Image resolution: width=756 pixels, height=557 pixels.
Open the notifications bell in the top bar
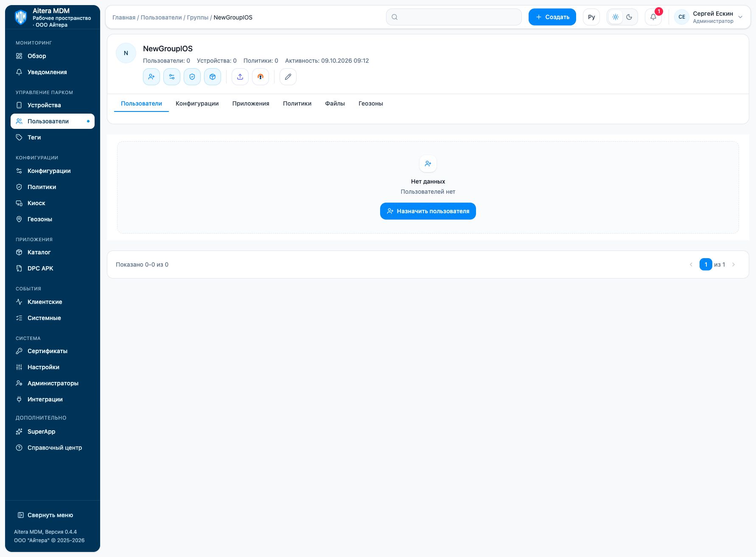pyautogui.click(x=653, y=17)
